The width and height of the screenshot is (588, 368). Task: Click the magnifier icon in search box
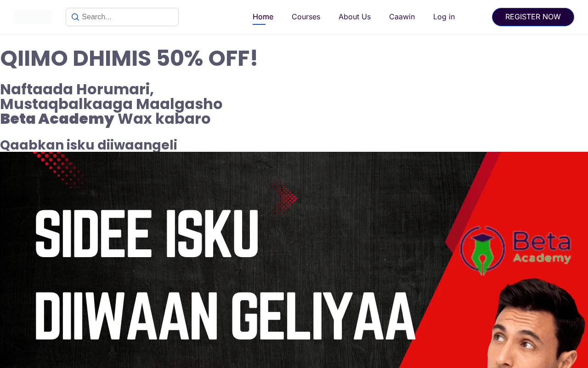(75, 17)
